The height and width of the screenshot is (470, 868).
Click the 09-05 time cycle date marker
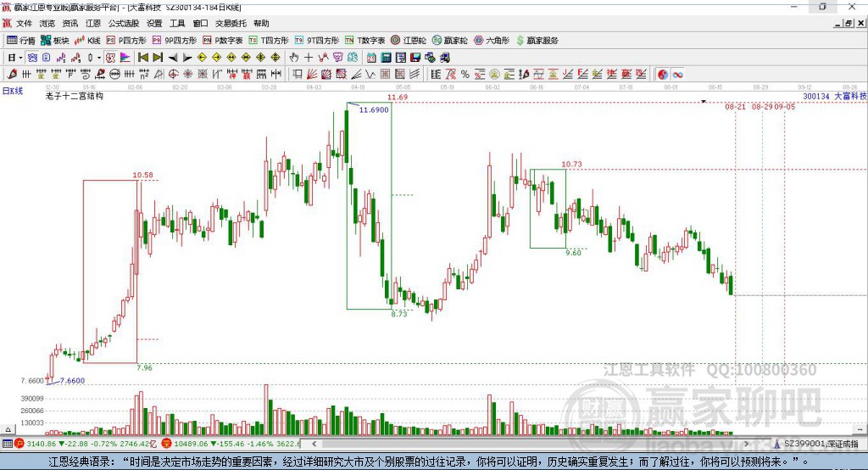[785, 106]
